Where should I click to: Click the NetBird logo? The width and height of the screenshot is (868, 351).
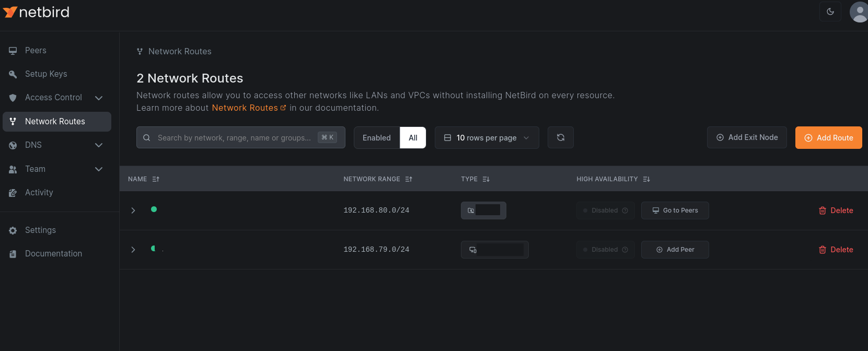[x=37, y=12]
